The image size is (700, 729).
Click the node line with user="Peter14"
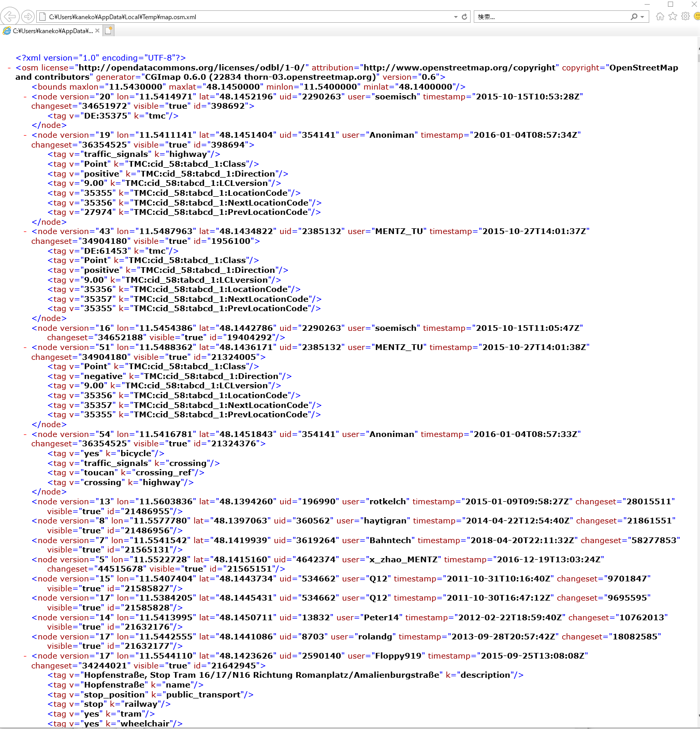pyautogui.click(x=350, y=622)
